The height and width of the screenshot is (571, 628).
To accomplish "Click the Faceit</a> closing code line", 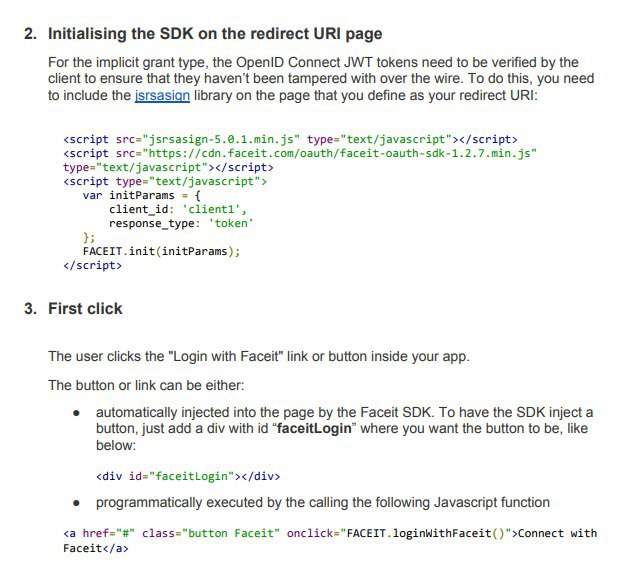I will click(96, 548).
